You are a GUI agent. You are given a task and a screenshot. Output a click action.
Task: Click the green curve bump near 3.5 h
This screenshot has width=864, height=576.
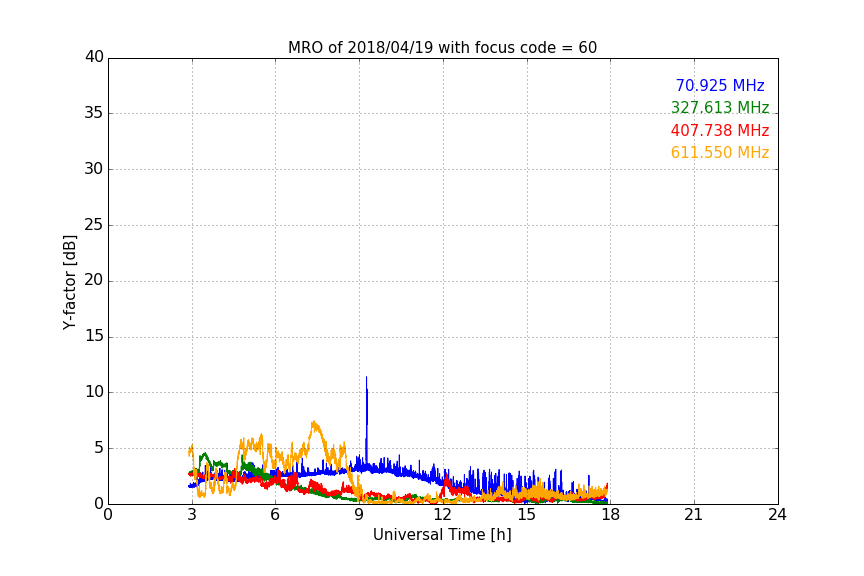click(x=205, y=455)
